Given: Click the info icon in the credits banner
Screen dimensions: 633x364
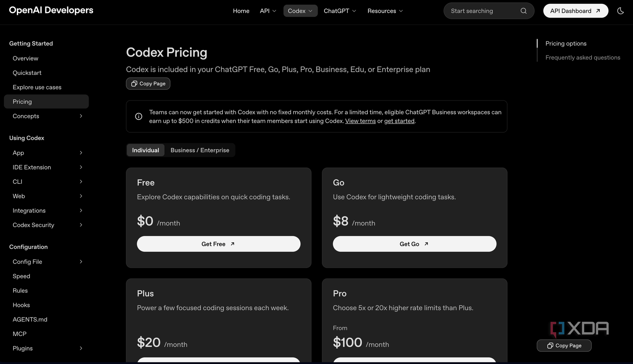Looking at the screenshot, I should pos(138,116).
